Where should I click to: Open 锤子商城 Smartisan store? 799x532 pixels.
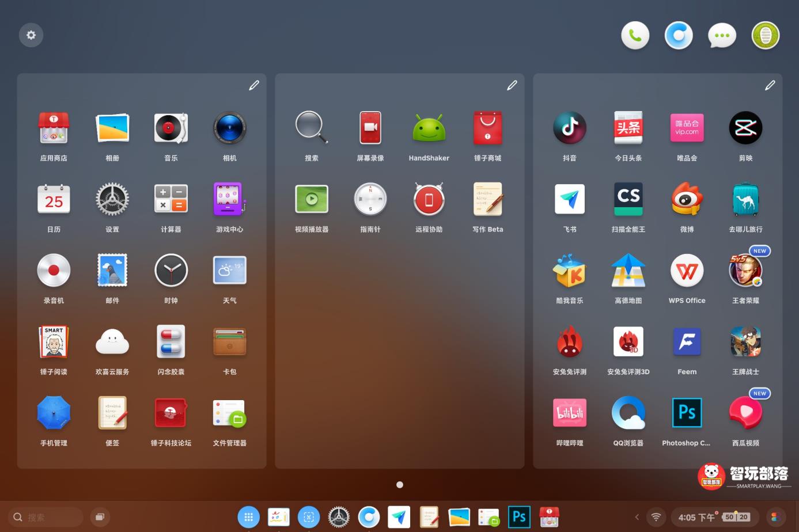pos(488,128)
